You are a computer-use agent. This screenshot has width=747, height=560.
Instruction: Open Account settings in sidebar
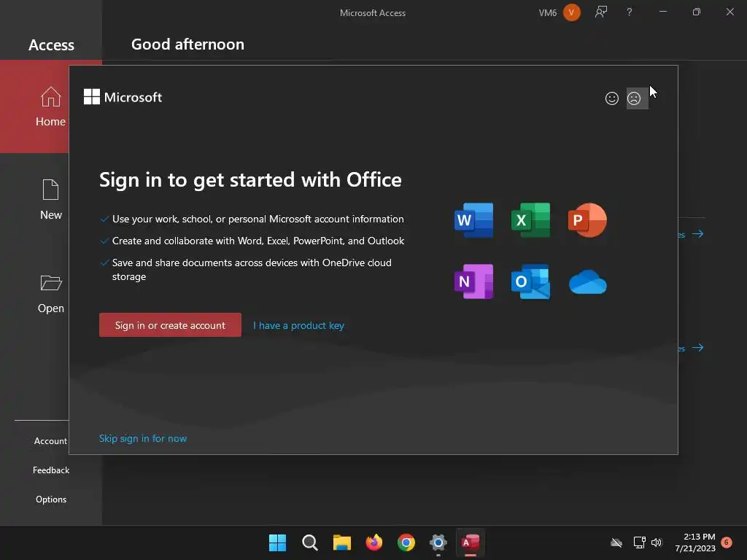pyautogui.click(x=50, y=441)
